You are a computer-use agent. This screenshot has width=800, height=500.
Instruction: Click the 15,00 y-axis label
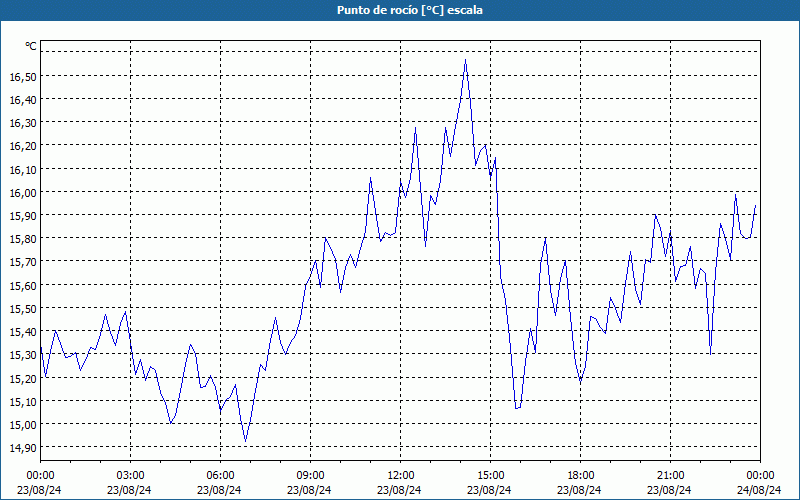click(23, 424)
